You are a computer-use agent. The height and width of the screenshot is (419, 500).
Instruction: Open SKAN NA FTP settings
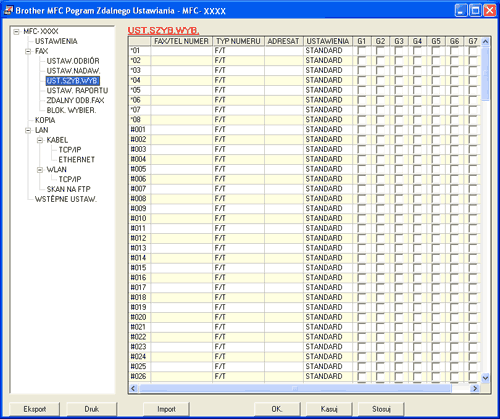[x=69, y=189]
